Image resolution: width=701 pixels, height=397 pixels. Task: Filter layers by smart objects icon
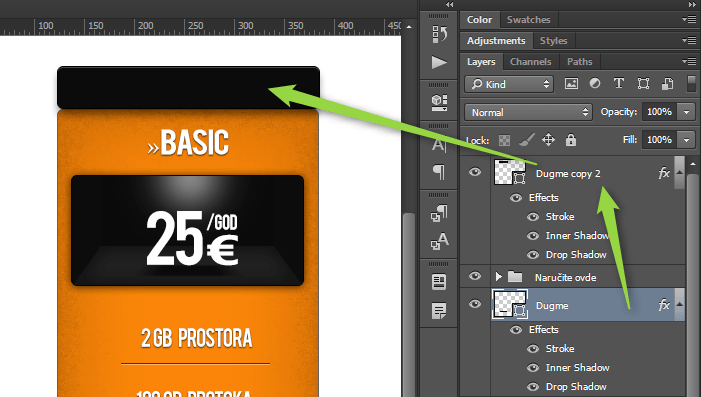[667, 84]
